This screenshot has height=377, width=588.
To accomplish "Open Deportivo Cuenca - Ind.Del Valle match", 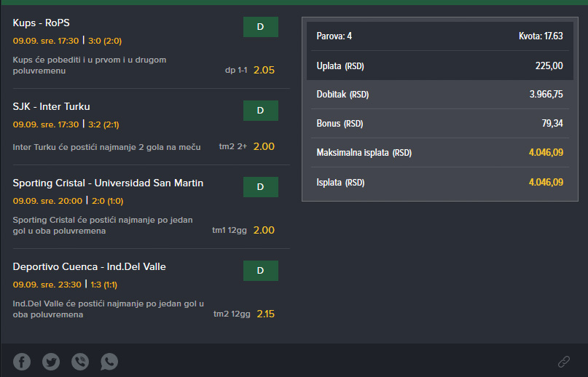I will [89, 267].
